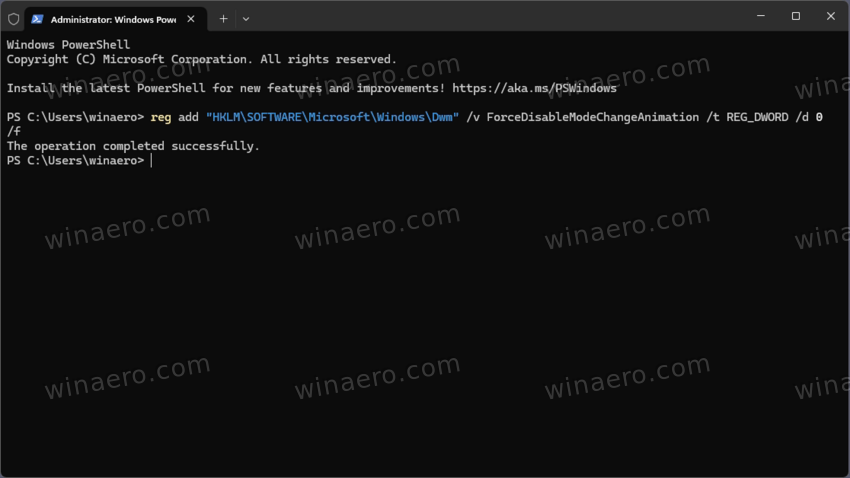Close the Administrator: Windows PowerShell tab

192,18
